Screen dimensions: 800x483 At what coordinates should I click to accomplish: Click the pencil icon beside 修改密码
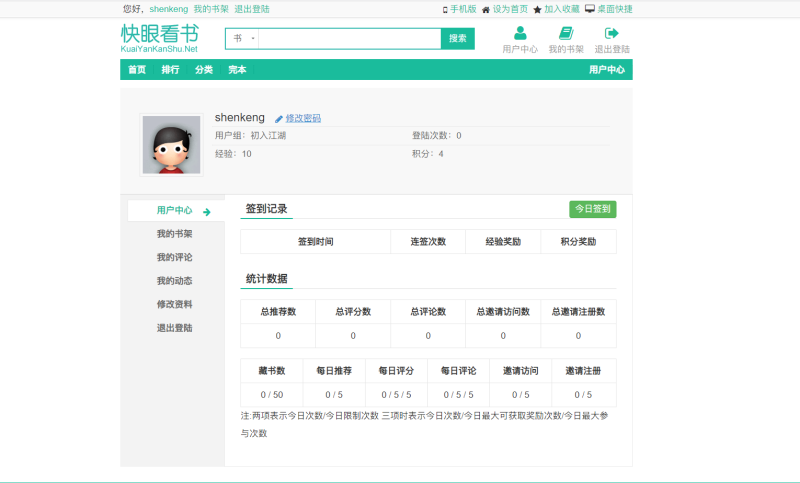pyautogui.click(x=279, y=119)
